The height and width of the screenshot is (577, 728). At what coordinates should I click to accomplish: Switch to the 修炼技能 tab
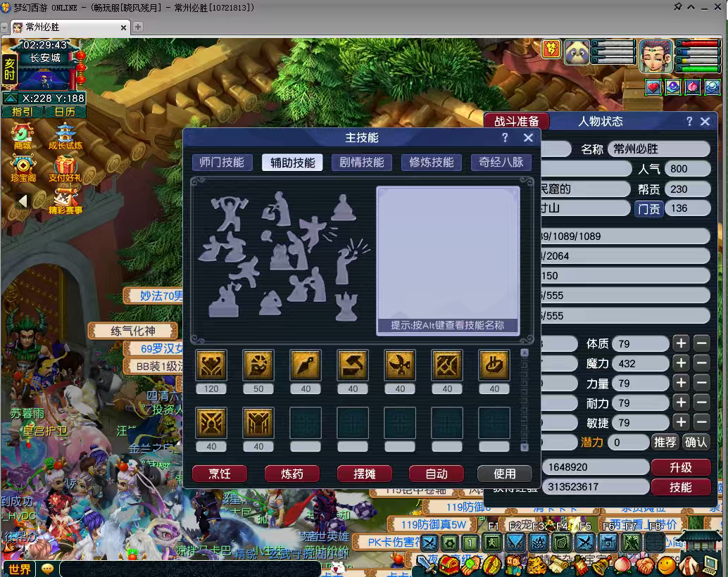click(x=432, y=163)
